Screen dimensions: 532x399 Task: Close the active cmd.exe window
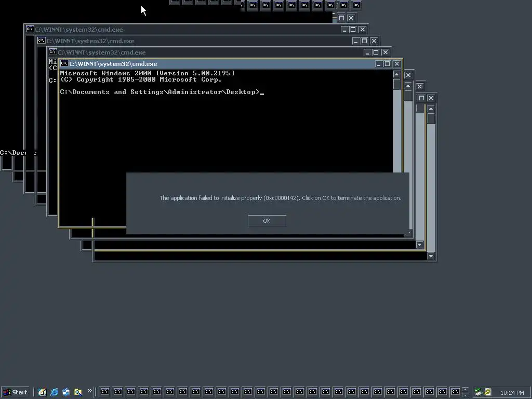(x=396, y=64)
